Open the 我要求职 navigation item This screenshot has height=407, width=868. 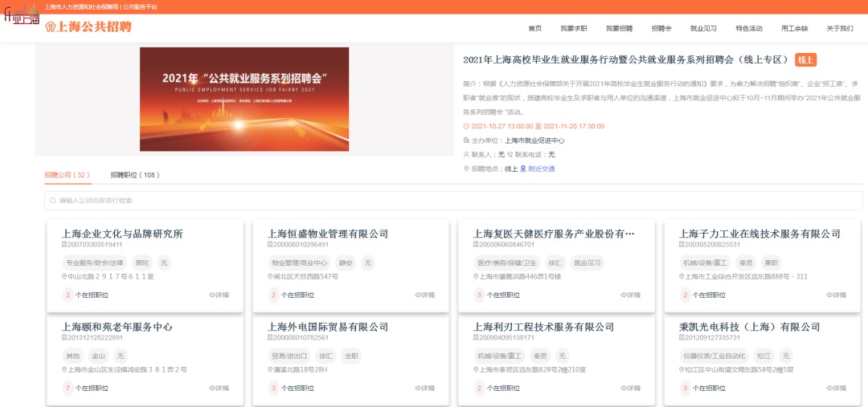coord(574,29)
